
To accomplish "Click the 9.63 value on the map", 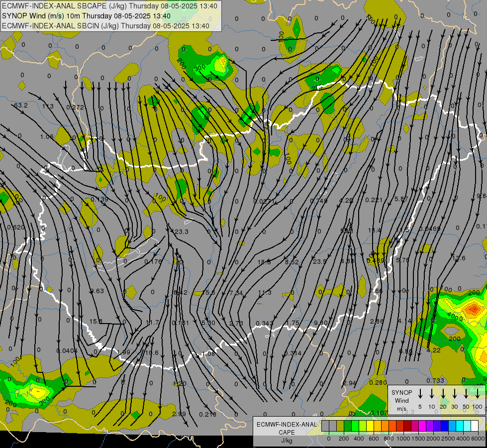I will point(97,291).
